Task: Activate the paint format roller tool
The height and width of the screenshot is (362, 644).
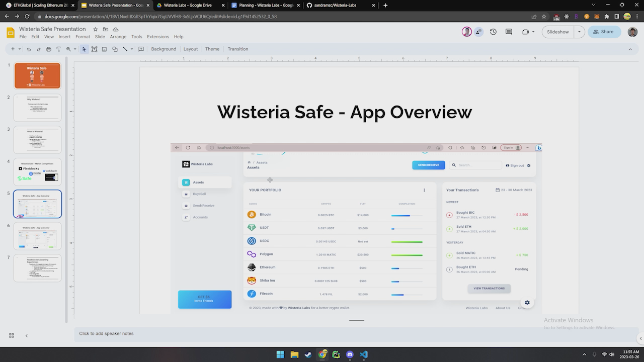Action: point(58,49)
